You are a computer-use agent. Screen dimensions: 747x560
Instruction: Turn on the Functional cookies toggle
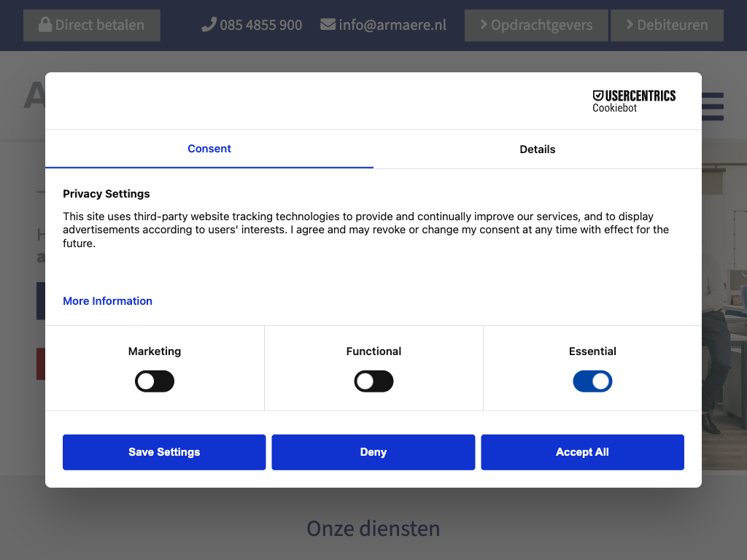[373, 381]
